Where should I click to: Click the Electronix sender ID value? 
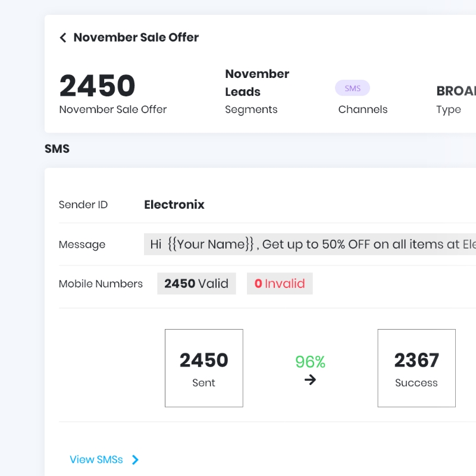click(174, 205)
